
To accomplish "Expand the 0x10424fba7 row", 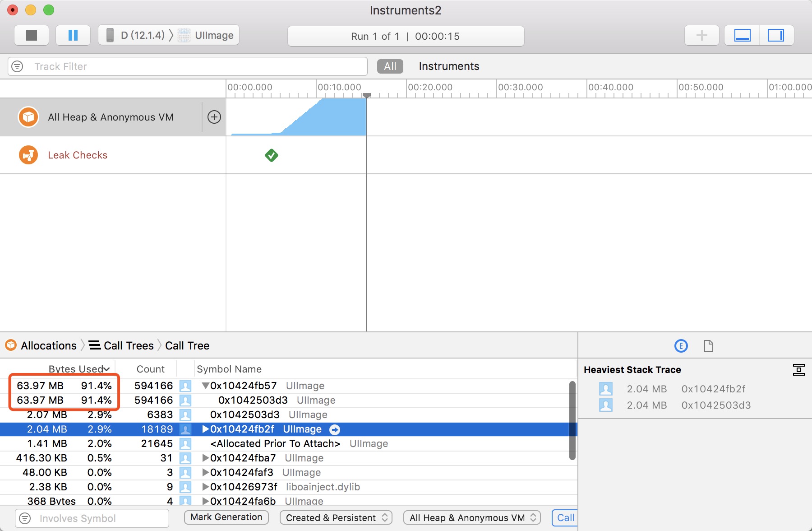I will 205,458.
